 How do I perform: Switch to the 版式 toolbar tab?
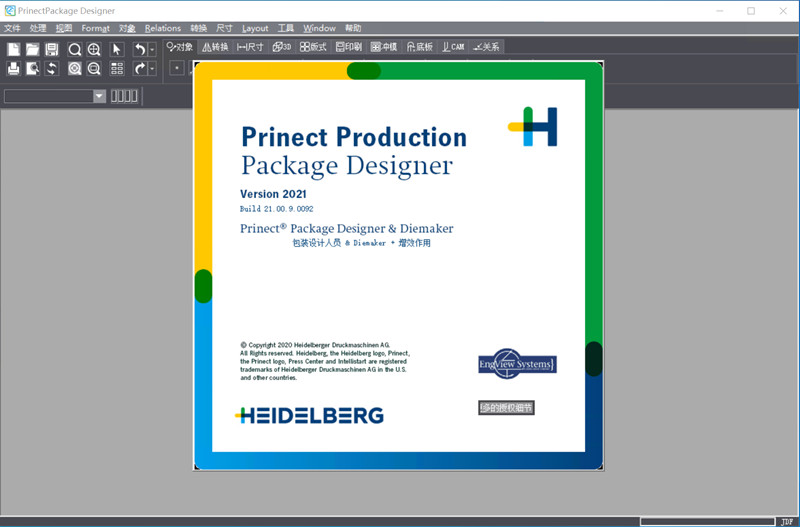tap(313, 47)
